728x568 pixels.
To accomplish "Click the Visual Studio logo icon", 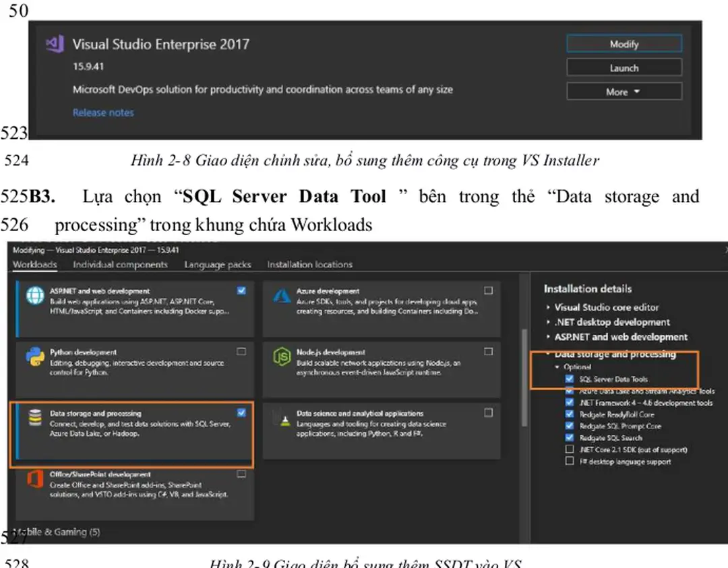I will coord(54,44).
